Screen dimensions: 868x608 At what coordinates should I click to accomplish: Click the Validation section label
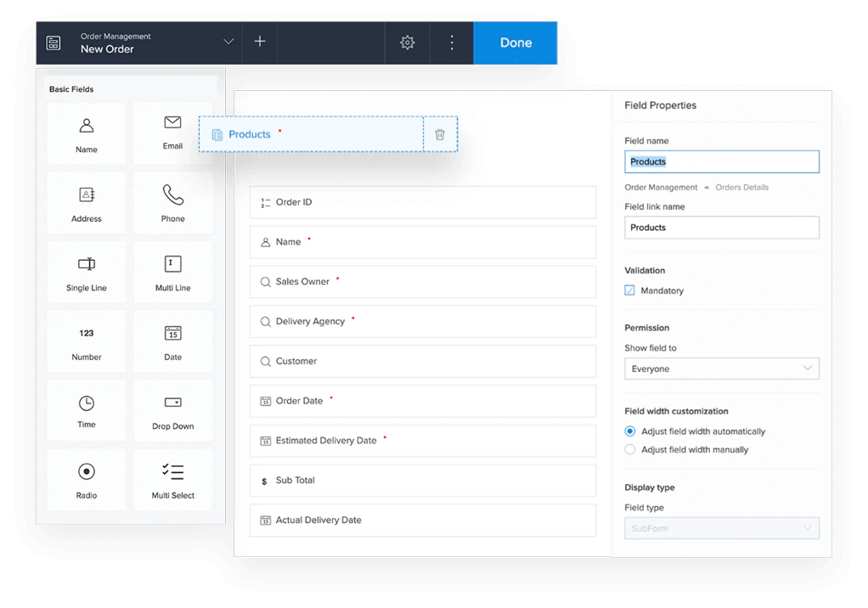645,271
